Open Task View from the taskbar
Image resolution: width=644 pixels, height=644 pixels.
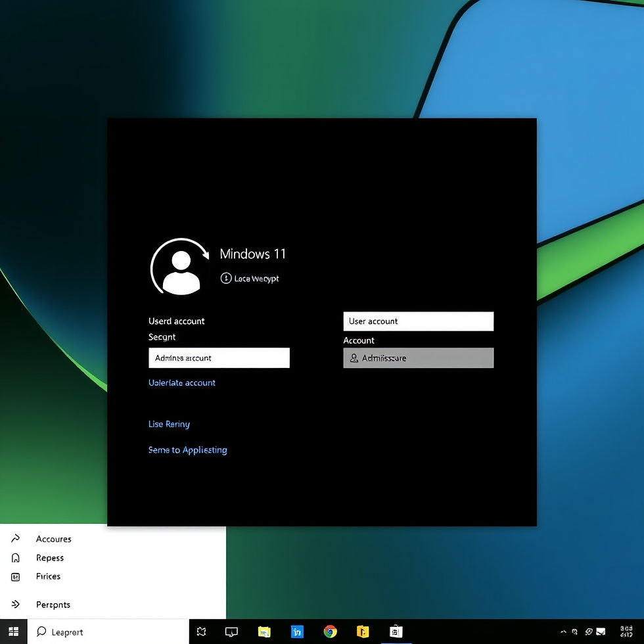pyautogui.click(x=231, y=632)
